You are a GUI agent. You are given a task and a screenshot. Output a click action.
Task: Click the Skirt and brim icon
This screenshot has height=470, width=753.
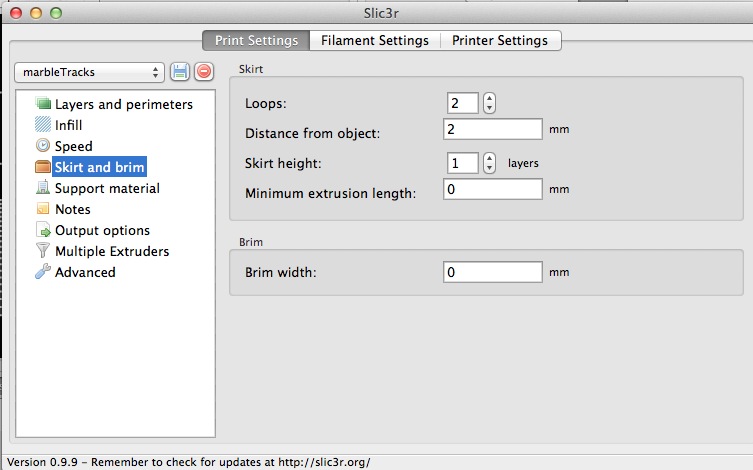[x=43, y=167]
